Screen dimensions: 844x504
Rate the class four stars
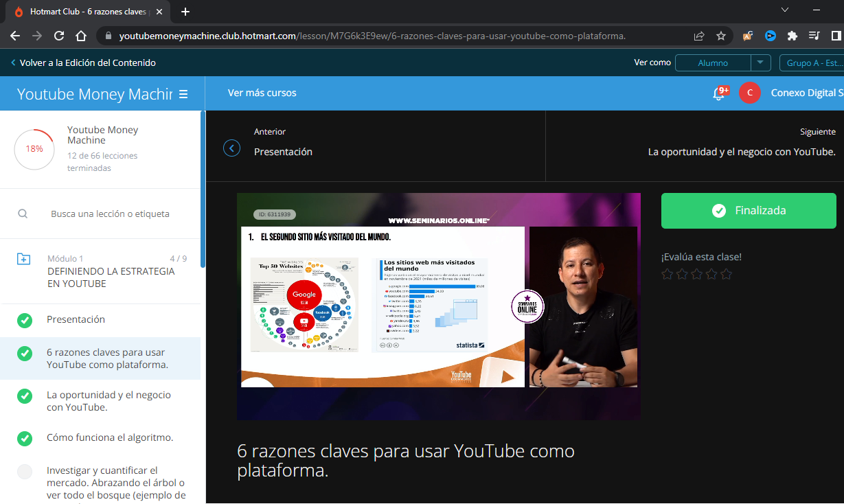(x=711, y=275)
